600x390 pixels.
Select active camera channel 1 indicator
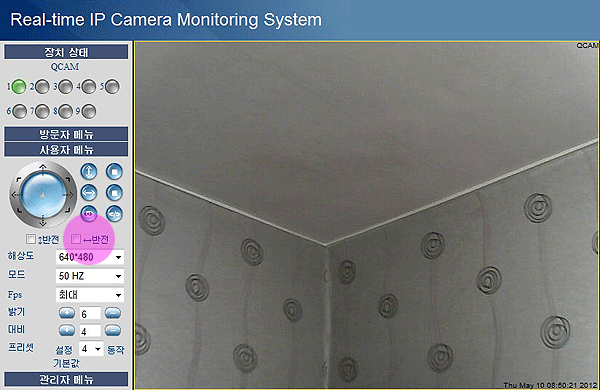(18, 87)
